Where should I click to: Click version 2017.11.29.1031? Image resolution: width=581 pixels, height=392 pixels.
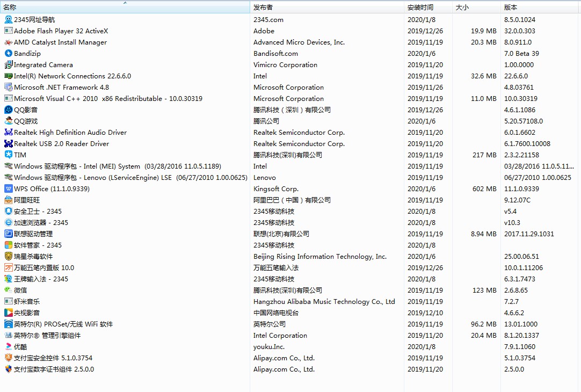pos(529,234)
